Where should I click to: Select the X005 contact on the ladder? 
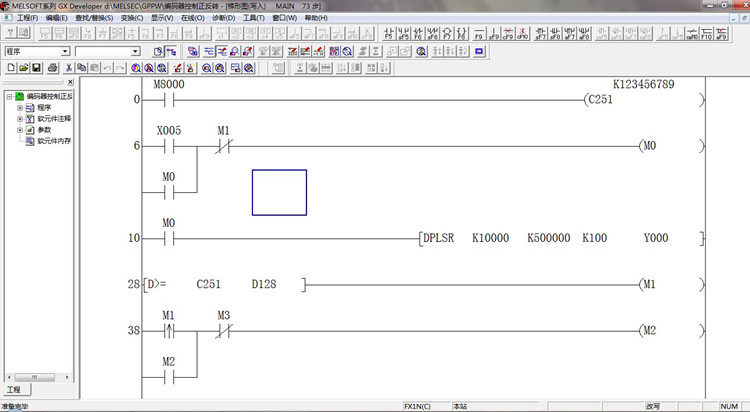point(168,146)
